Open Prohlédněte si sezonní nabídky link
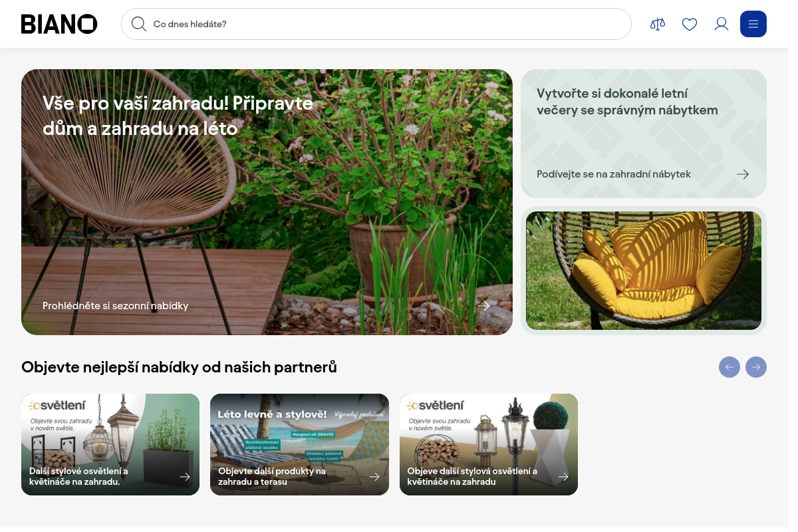798x532 pixels. pos(116,306)
